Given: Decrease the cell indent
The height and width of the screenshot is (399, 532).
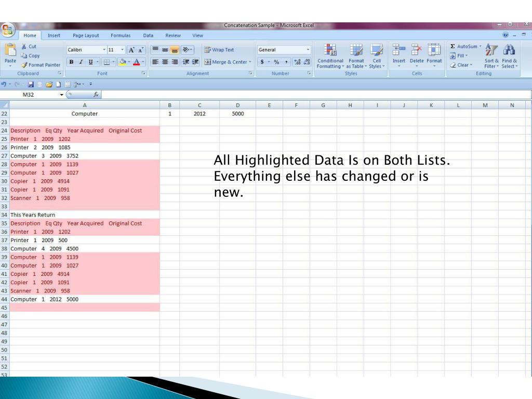Looking at the screenshot, I should [185, 62].
